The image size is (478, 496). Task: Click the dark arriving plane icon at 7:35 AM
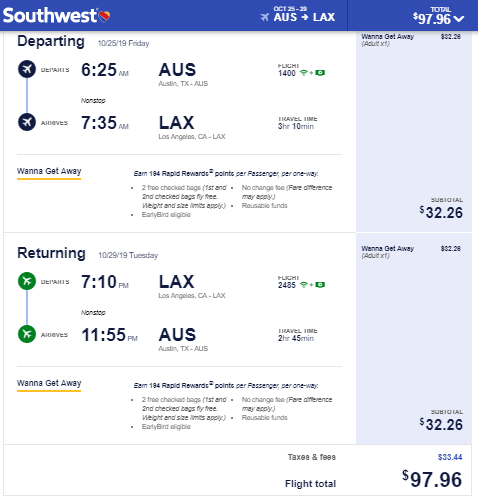pyautogui.click(x=27, y=122)
